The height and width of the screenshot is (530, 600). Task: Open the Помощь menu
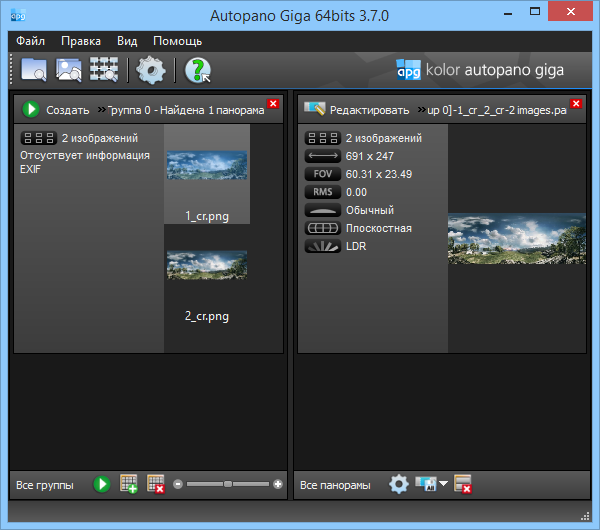pyautogui.click(x=177, y=41)
